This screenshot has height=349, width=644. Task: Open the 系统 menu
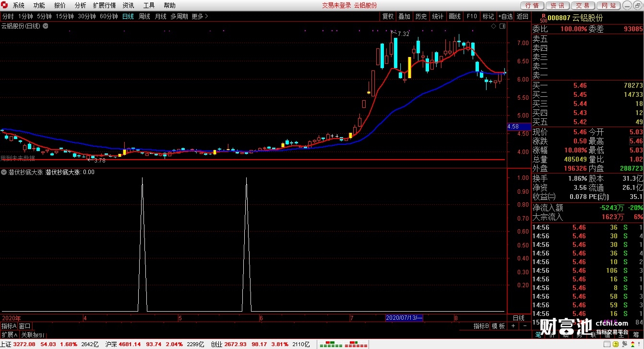point(19,5)
